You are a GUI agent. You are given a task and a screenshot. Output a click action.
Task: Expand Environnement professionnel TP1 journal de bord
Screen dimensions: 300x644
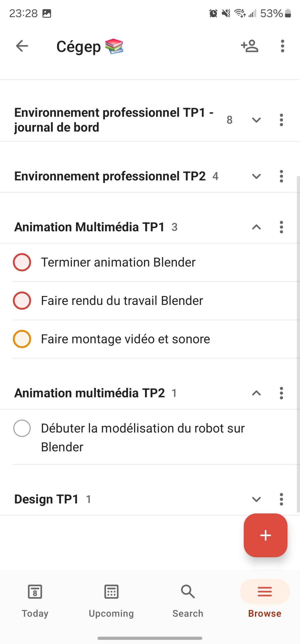click(256, 120)
